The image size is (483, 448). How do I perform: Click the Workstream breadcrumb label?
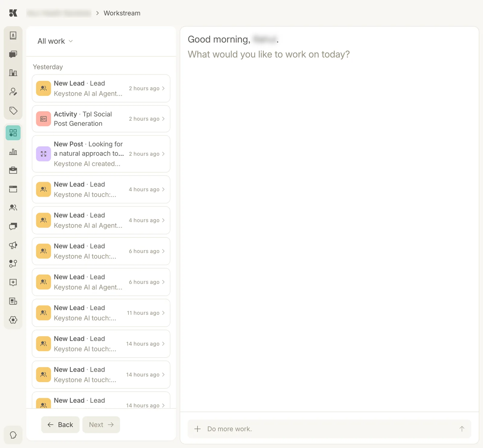point(122,13)
